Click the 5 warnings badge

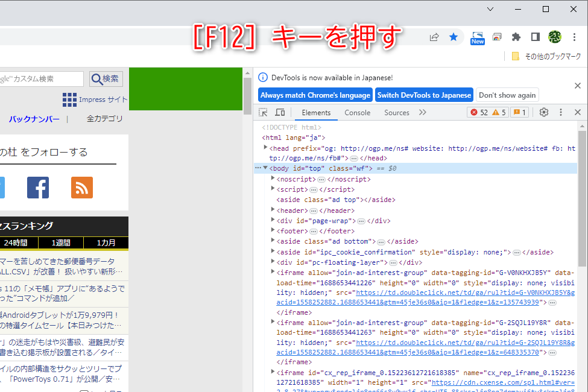tap(499, 112)
